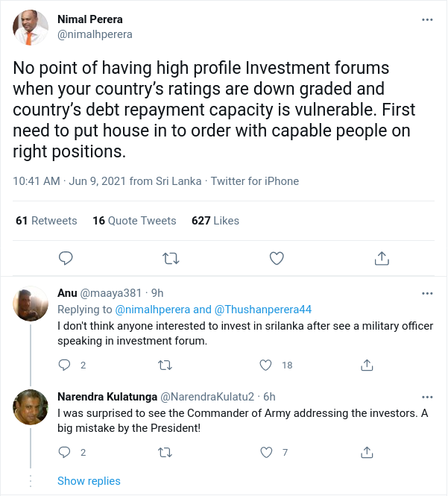Open more options on Nimal Perera's tweet

(427, 19)
